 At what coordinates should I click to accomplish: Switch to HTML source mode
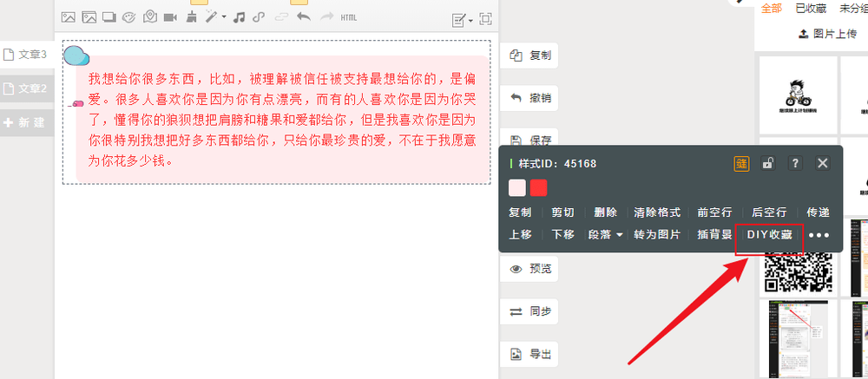tap(349, 17)
